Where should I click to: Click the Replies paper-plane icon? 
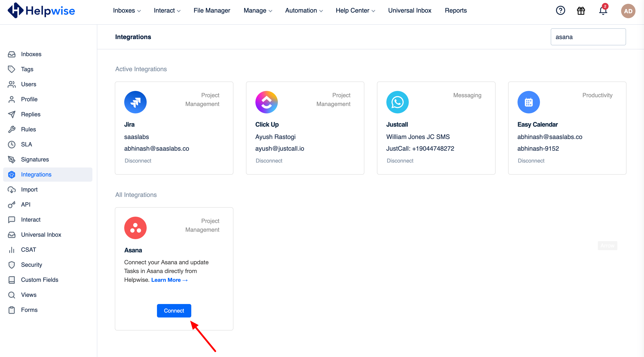point(11,114)
